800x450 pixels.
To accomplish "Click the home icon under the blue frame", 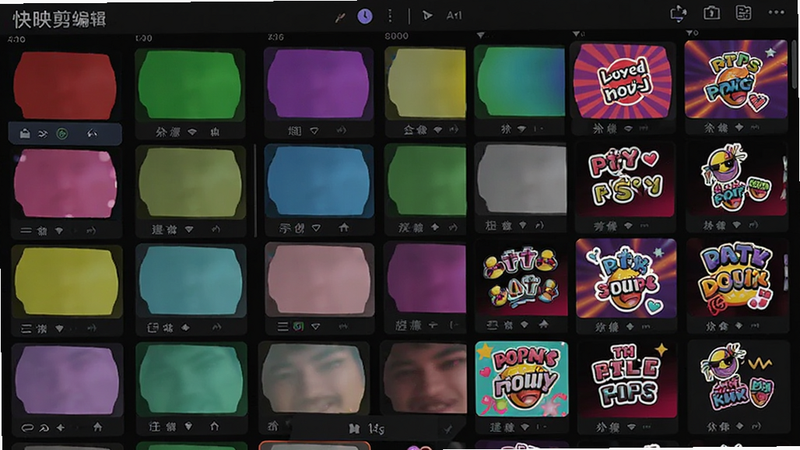I will 344,227.
